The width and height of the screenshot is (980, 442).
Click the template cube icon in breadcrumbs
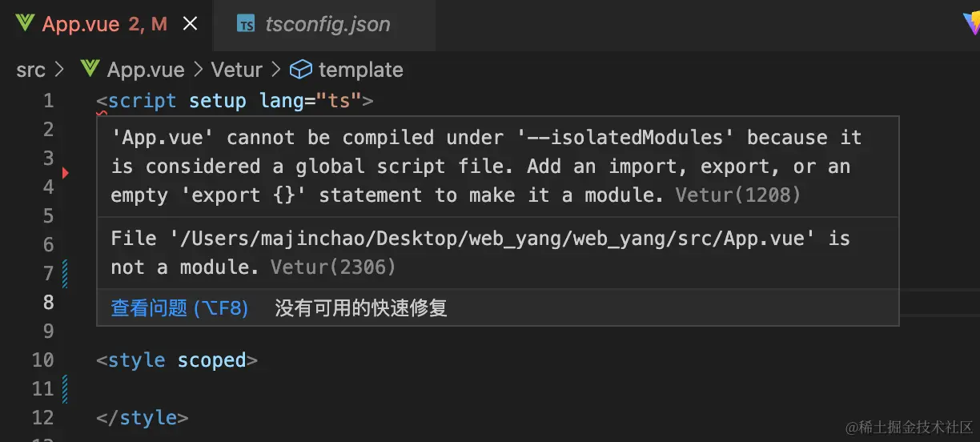tap(300, 70)
